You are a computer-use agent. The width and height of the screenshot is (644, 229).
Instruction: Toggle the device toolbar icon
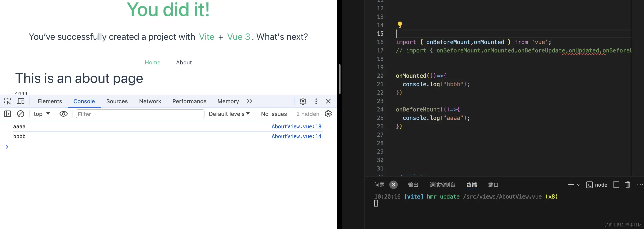21,101
